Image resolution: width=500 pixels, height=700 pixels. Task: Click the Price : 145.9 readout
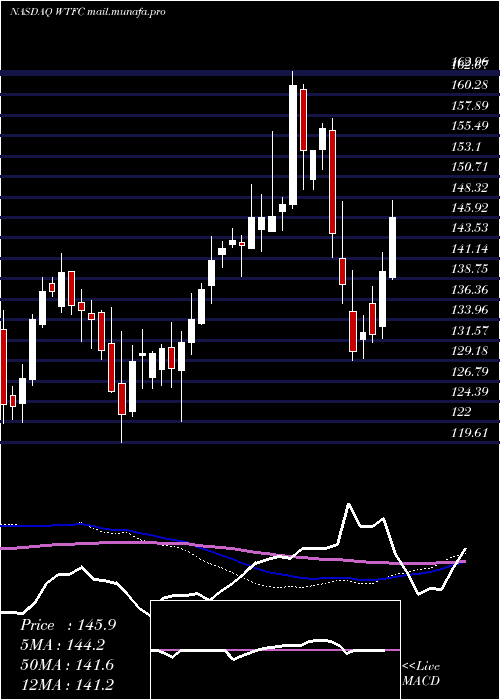coord(68,625)
